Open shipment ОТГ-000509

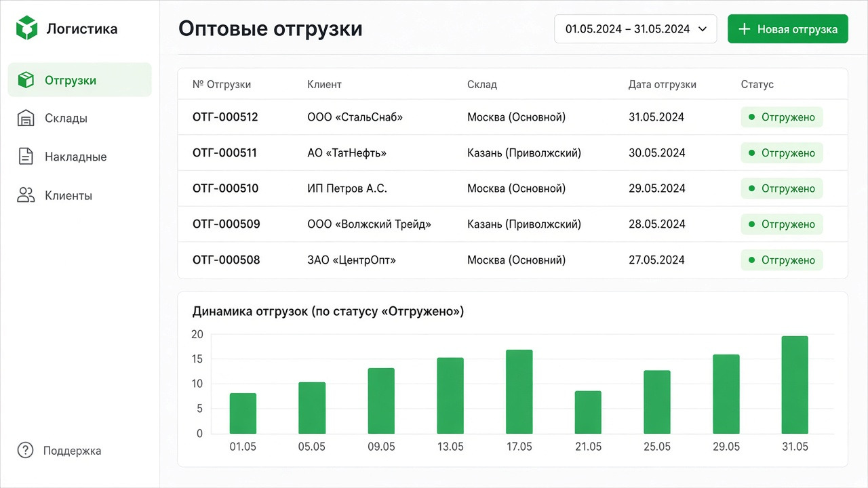[x=226, y=224]
